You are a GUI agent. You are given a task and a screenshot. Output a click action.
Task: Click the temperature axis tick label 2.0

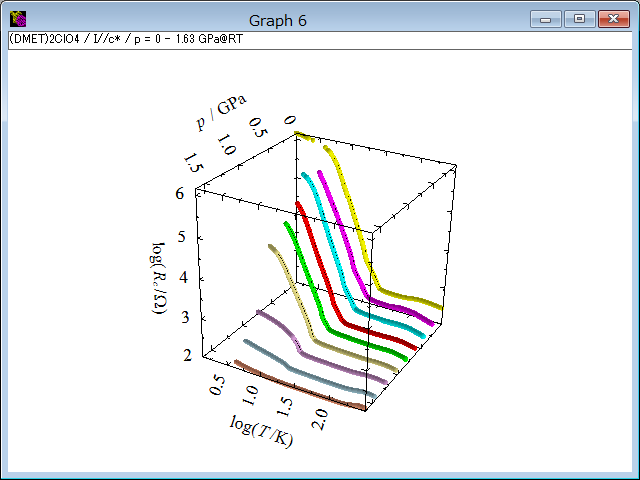point(320,419)
